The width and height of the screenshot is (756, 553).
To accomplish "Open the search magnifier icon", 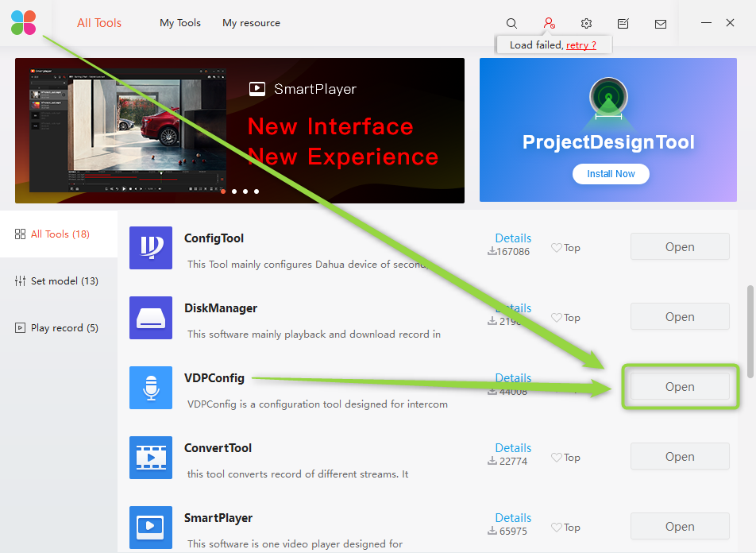I will [511, 23].
